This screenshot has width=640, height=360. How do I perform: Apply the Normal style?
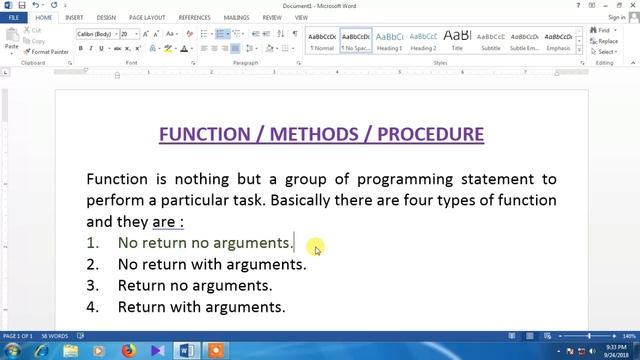[322, 41]
